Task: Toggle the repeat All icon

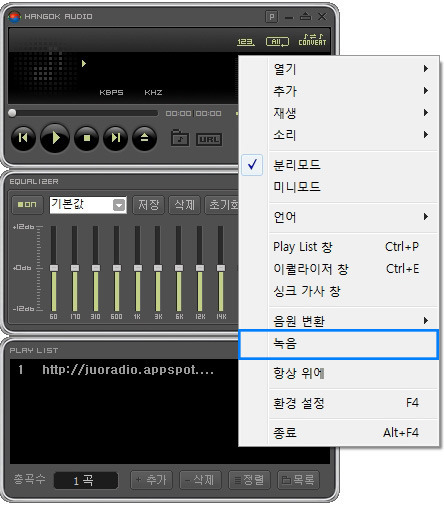Action: click(x=277, y=42)
